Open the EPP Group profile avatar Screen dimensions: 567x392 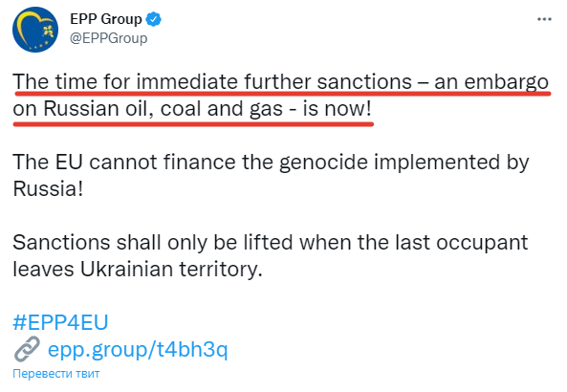[x=35, y=30]
